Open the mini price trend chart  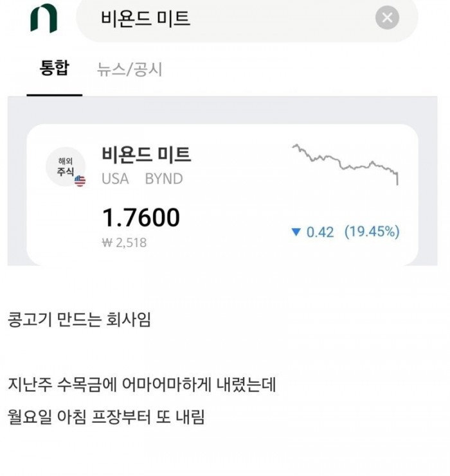click(x=346, y=164)
